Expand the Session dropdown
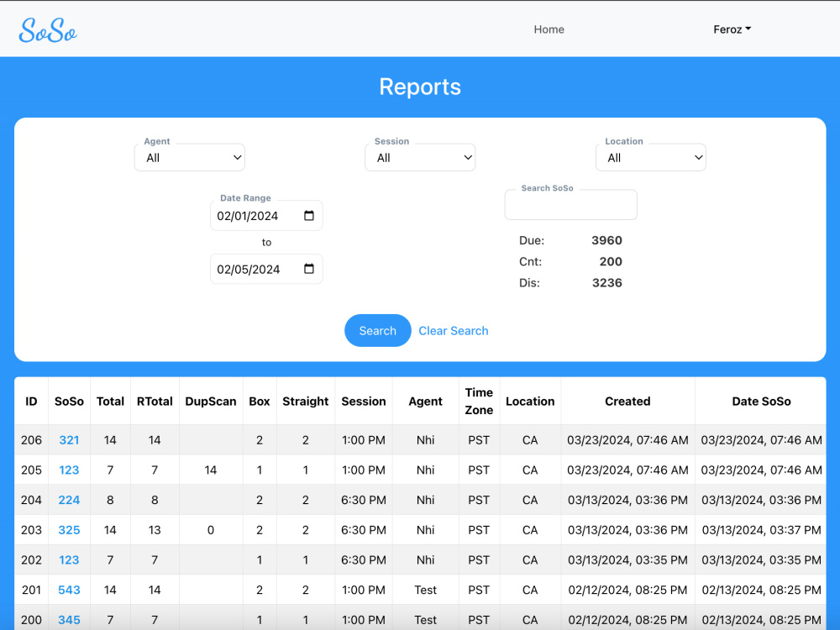 coord(420,158)
